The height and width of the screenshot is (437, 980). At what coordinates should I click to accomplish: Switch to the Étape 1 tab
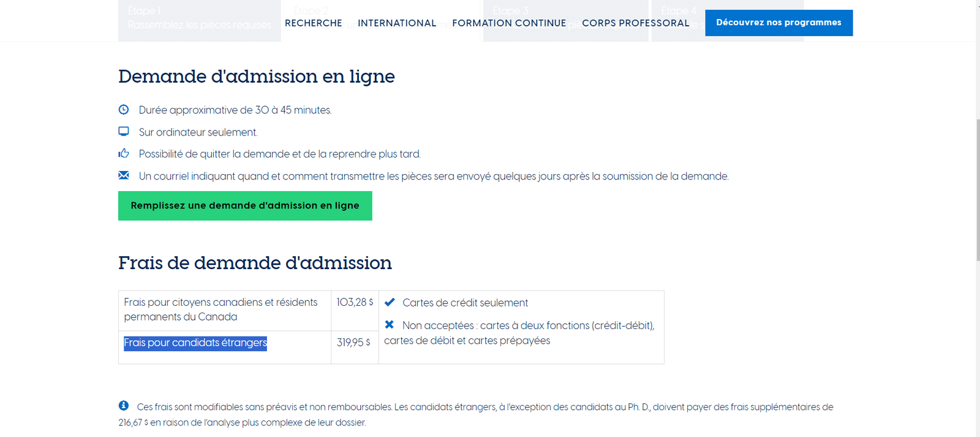(x=199, y=18)
